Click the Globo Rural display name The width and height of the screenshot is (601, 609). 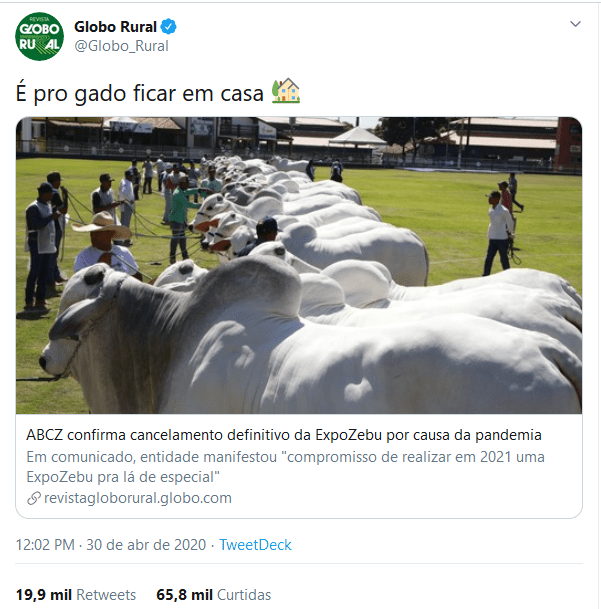(115, 27)
